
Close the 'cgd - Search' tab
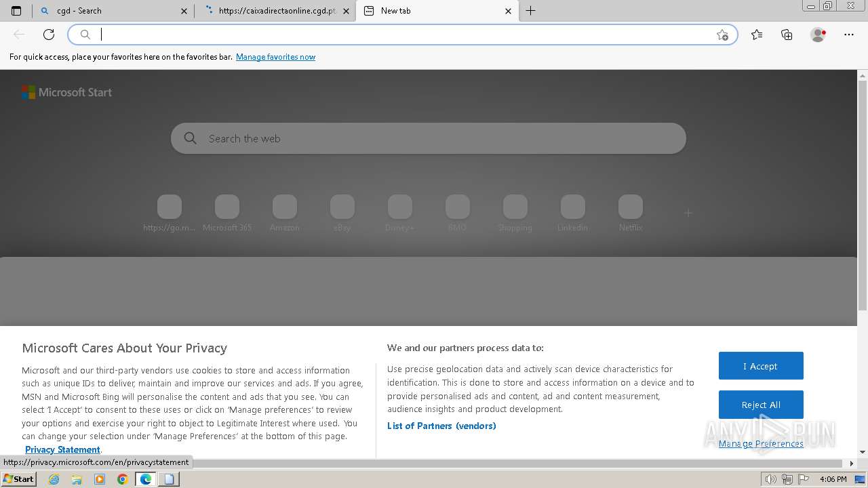coord(184,11)
